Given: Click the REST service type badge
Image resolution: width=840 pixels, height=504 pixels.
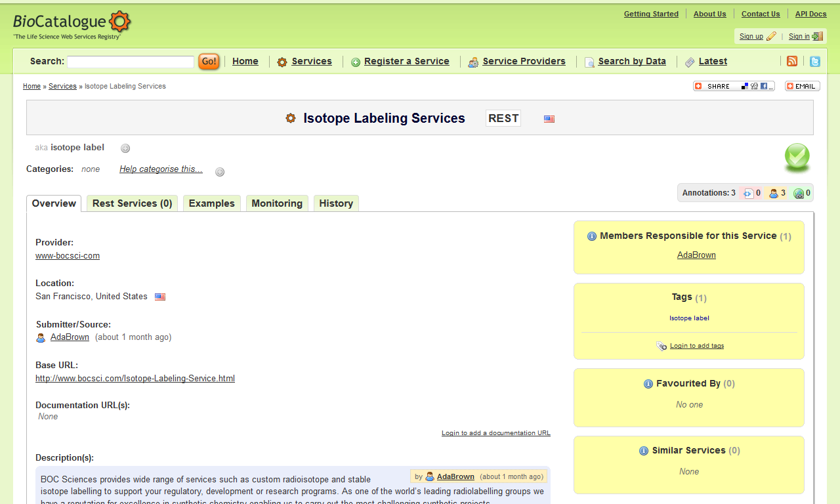Looking at the screenshot, I should pyautogui.click(x=503, y=118).
